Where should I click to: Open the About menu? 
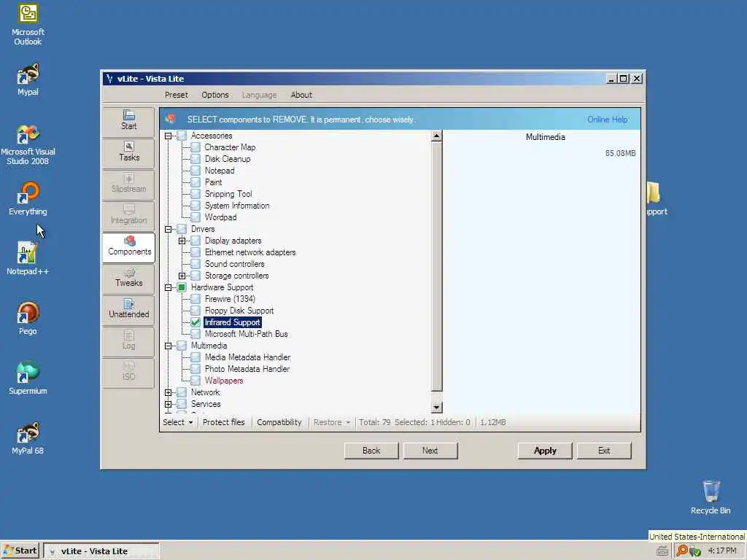tap(301, 95)
